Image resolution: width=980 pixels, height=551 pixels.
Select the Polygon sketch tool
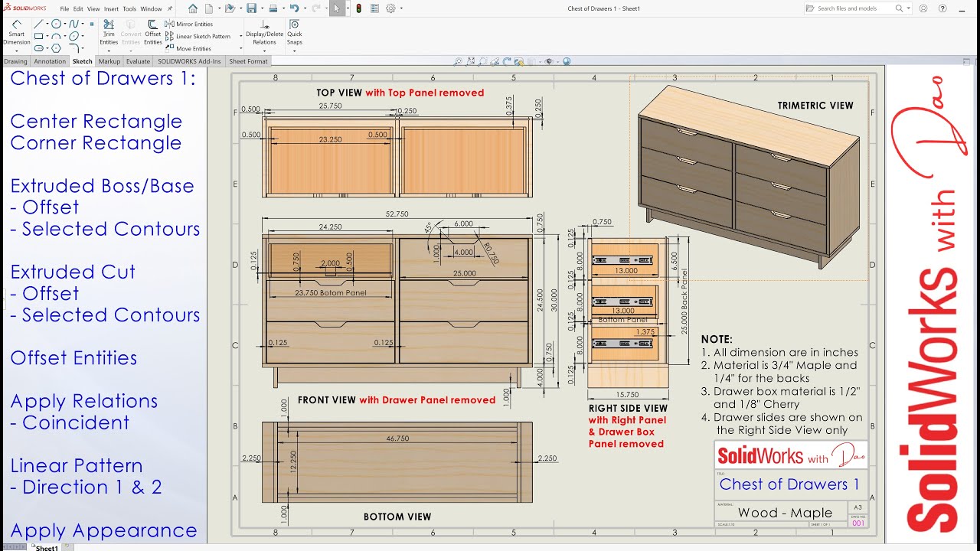(56, 48)
